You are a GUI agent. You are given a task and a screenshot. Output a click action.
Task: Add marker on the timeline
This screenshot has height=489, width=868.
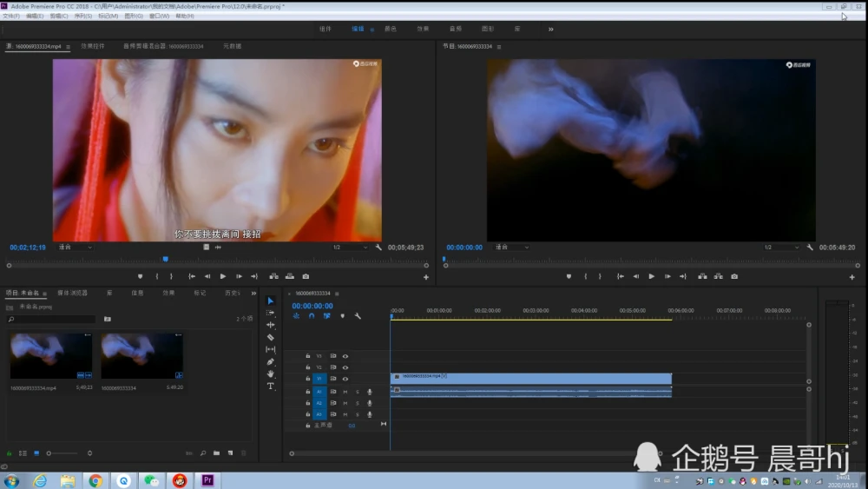[343, 316]
